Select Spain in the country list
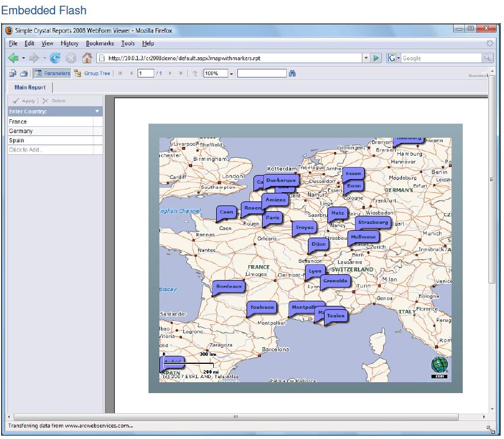Viewport: 504px width, 439px height. click(x=55, y=140)
